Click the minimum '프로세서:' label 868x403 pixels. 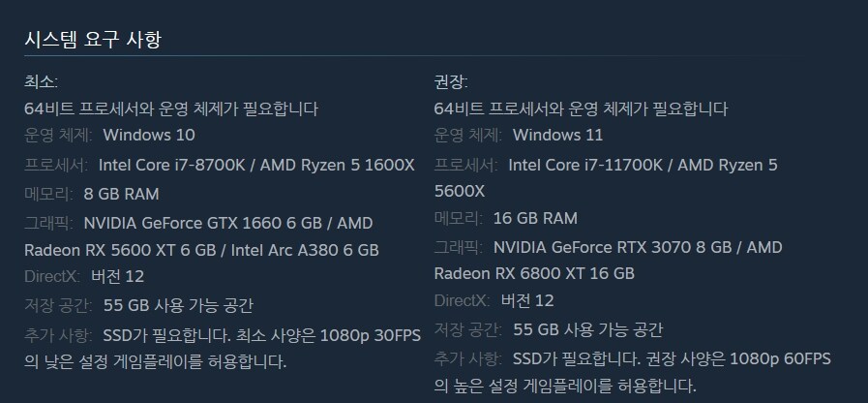56,166
